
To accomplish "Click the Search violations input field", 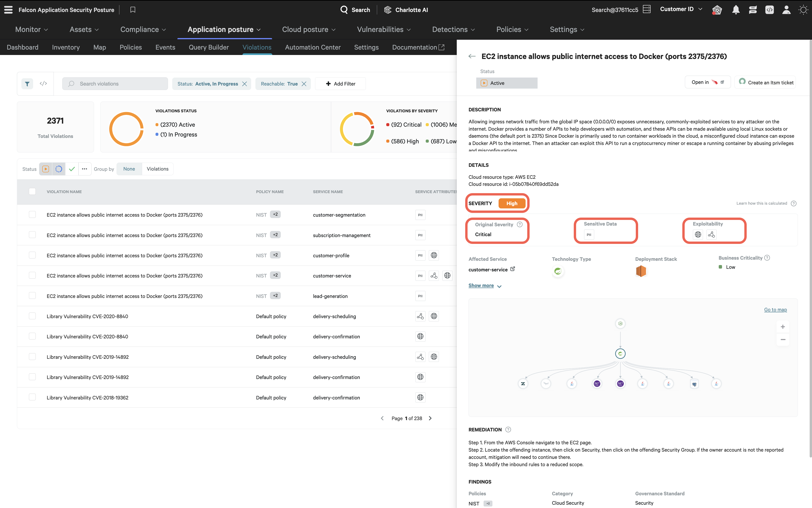I will [x=115, y=84].
